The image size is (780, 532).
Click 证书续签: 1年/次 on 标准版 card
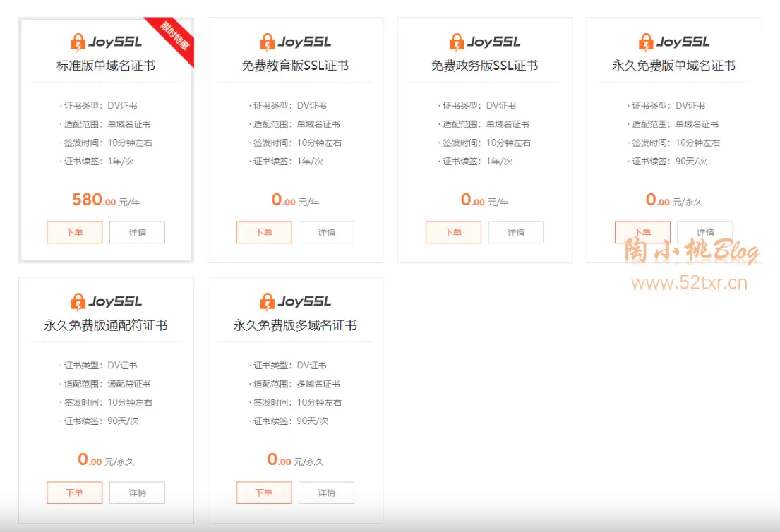pyautogui.click(x=97, y=161)
